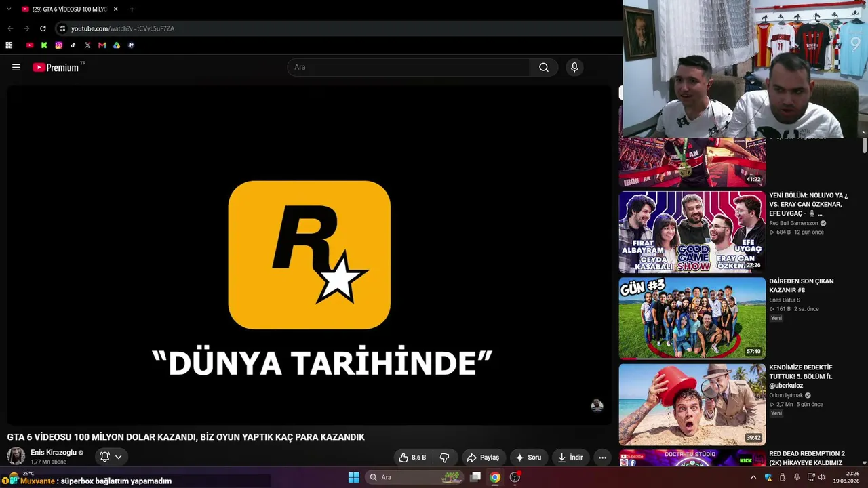Open the microphone tray icon
868x488 pixels.
point(797,477)
